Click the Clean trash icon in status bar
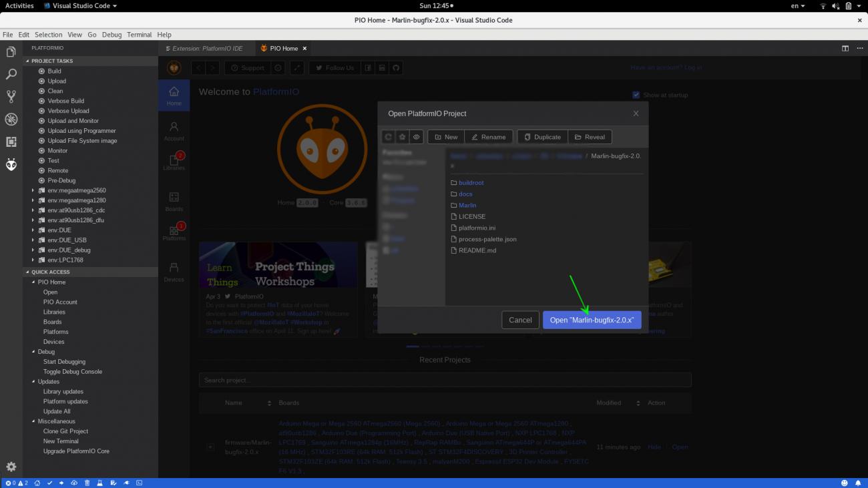 87,483
